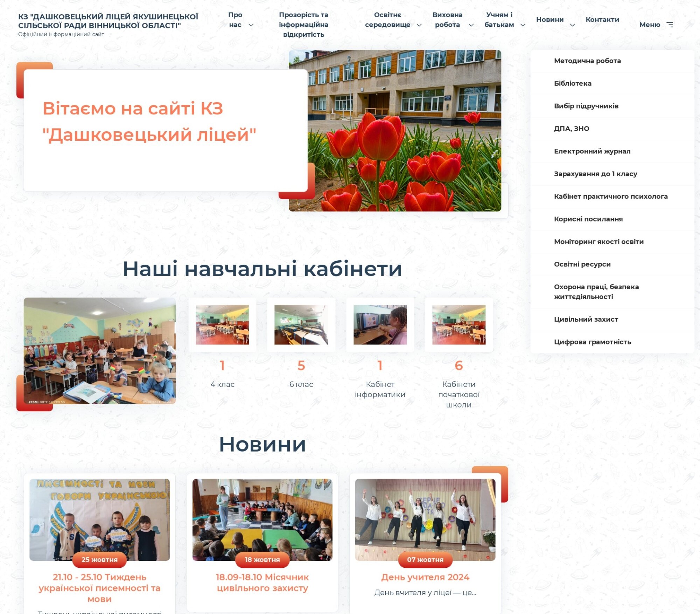Click the 18 жовтня date badge
The image size is (700, 614).
pyautogui.click(x=262, y=560)
